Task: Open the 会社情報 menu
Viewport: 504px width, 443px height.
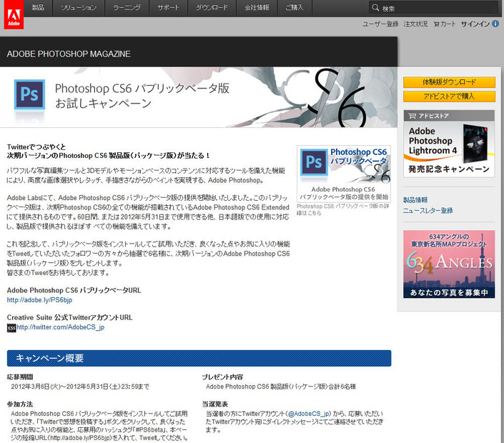Action: click(x=257, y=8)
